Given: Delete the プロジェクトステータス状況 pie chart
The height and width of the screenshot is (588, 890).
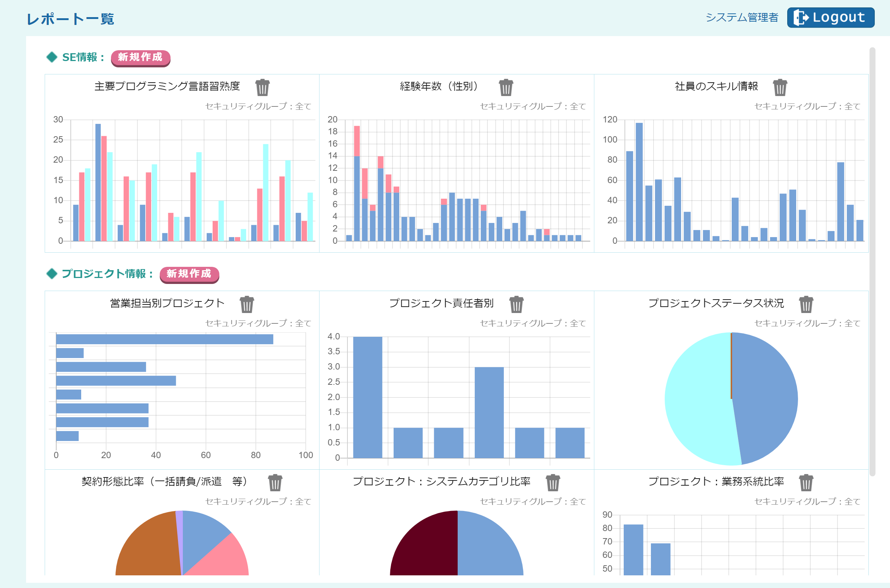Looking at the screenshot, I should (805, 304).
